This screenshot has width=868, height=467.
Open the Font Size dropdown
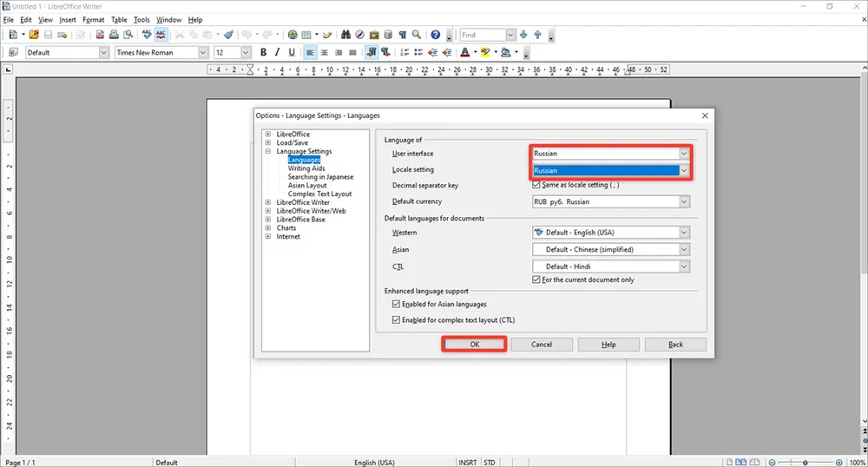246,53
